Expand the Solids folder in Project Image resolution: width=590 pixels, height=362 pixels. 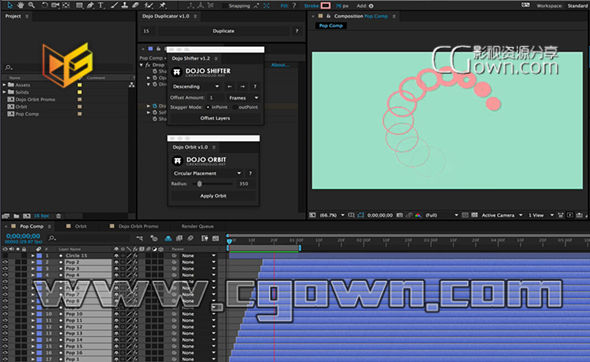(4, 92)
